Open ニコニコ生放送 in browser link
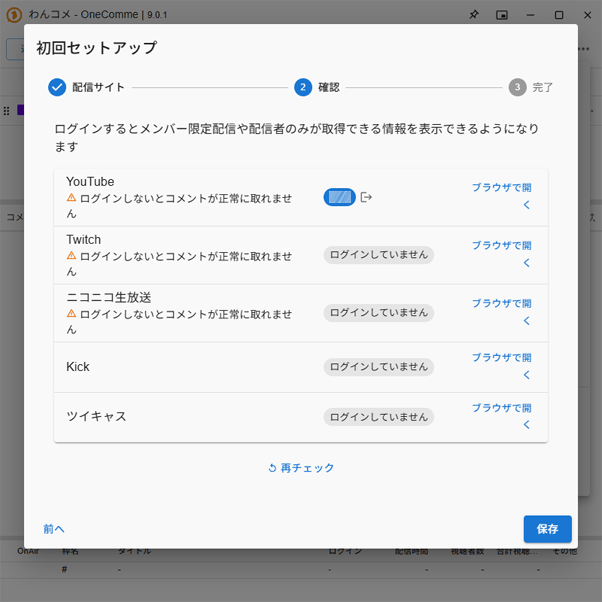The width and height of the screenshot is (602, 602). [x=501, y=312]
